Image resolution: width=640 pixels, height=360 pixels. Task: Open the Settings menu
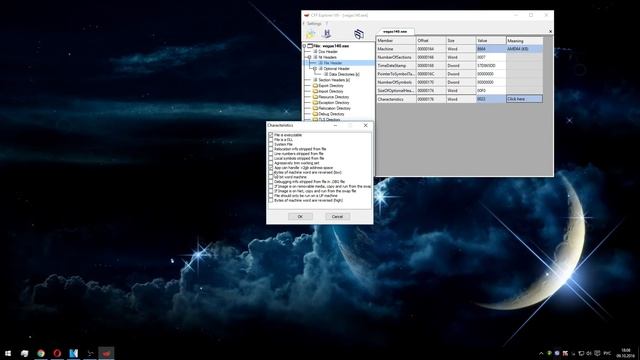coord(314,24)
